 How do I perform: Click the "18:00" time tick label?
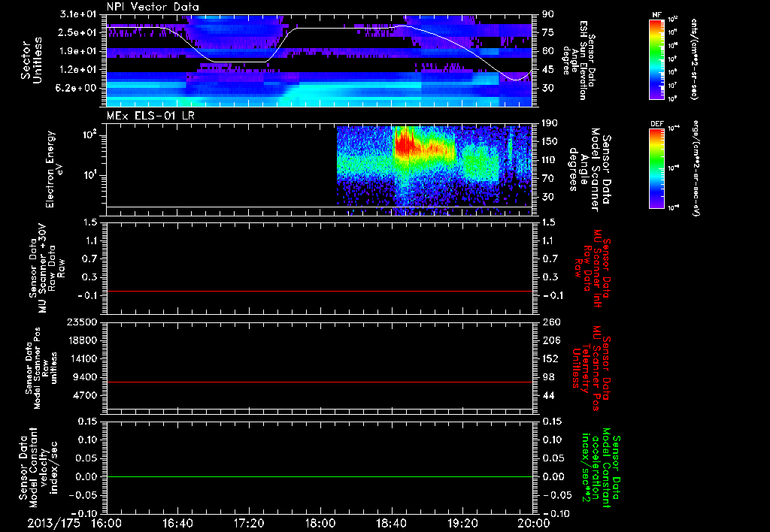(320, 523)
